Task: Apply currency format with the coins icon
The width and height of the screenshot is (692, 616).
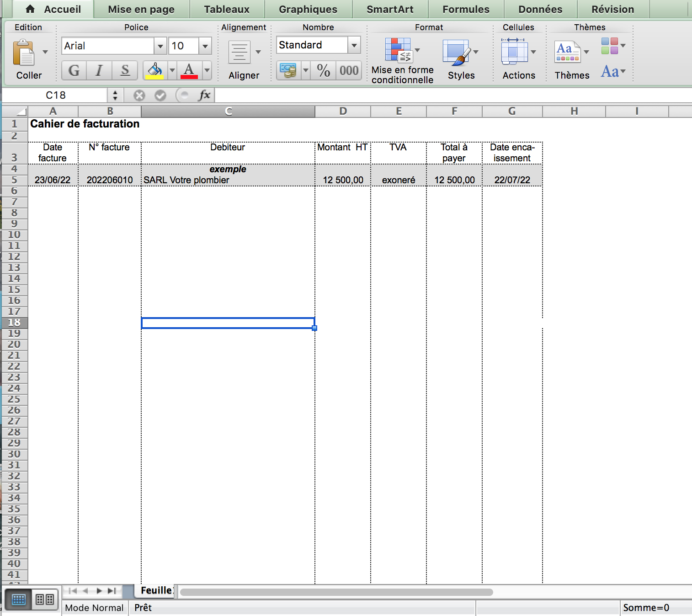Action: click(288, 70)
